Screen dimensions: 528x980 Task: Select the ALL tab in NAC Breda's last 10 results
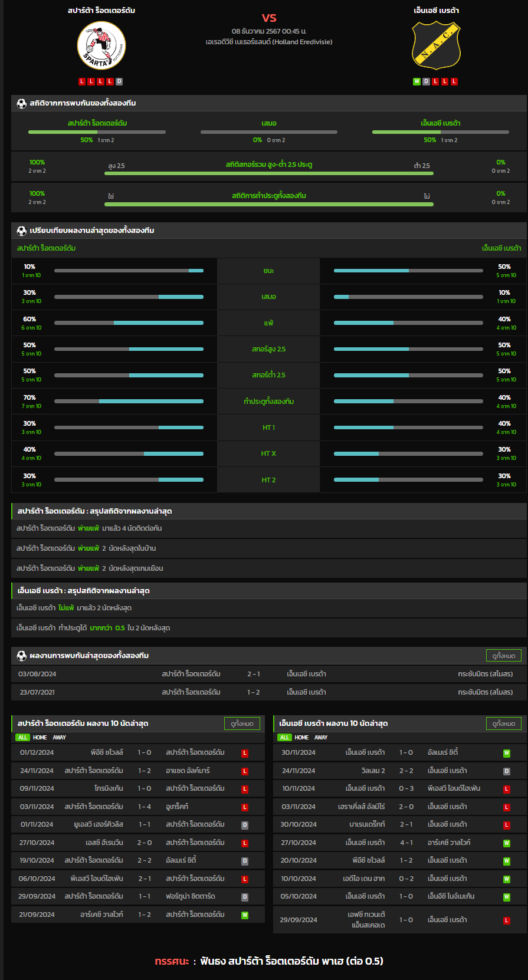click(284, 738)
